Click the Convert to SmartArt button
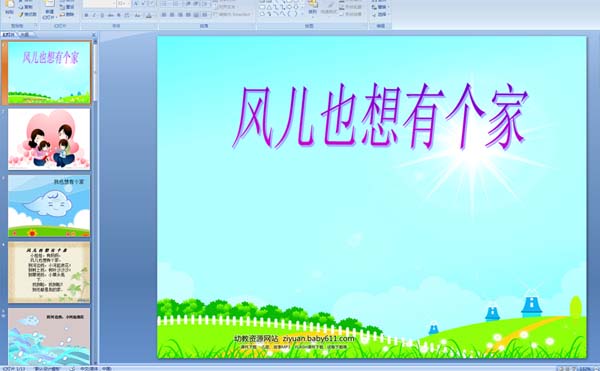Image resolution: width=600 pixels, height=371 pixels. coord(232,14)
